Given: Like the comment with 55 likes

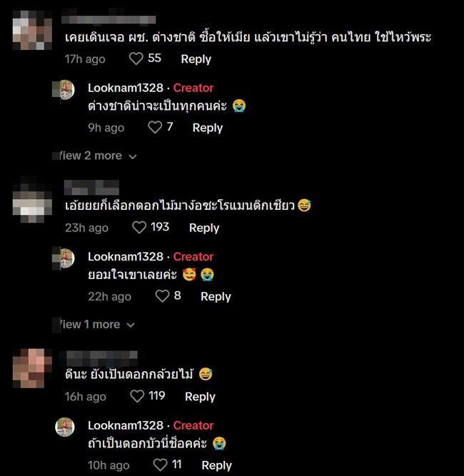Looking at the screenshot, I should coord(136,59).
